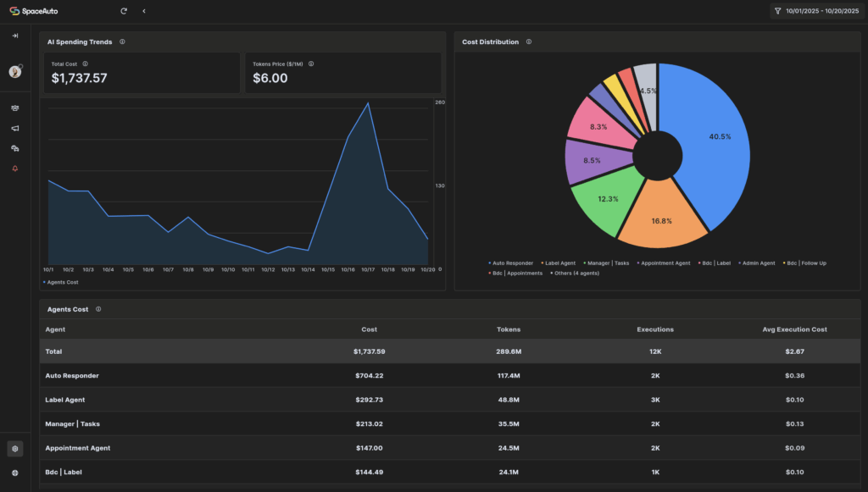The height and width of the screenshot is (492, 868).
Task: Open the user profile avatar
Action: click(15, 72)
